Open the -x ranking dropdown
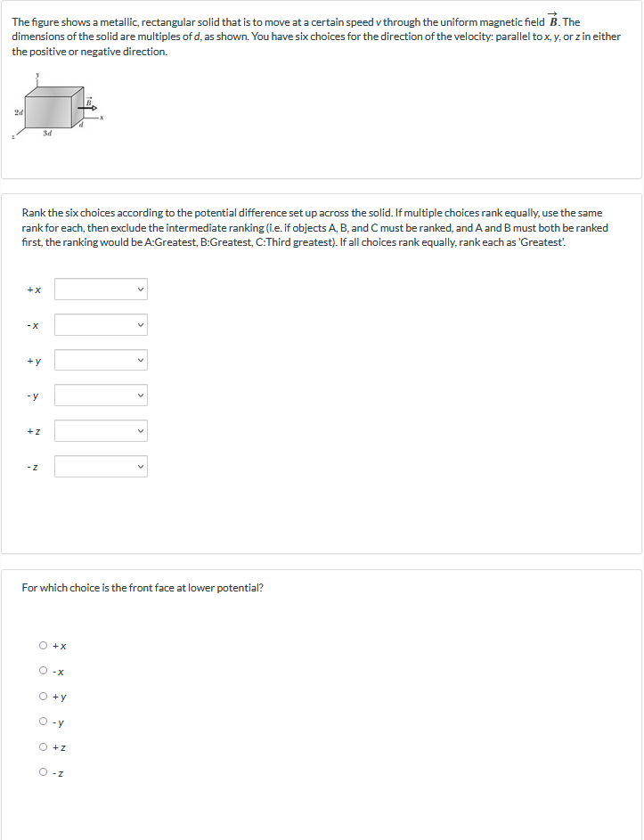Image resolution: width=644 pixels, height=840 pixels. 101,324
